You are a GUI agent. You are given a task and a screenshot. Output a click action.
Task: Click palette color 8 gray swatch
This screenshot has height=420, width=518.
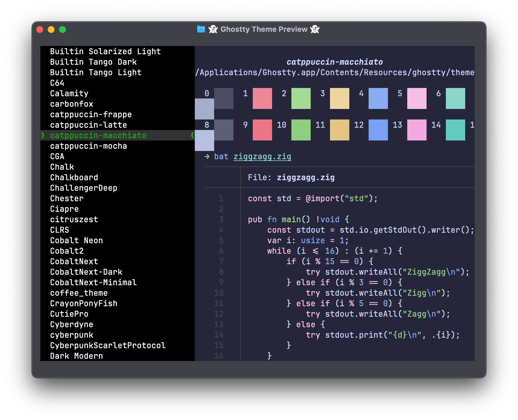(224, 130)
